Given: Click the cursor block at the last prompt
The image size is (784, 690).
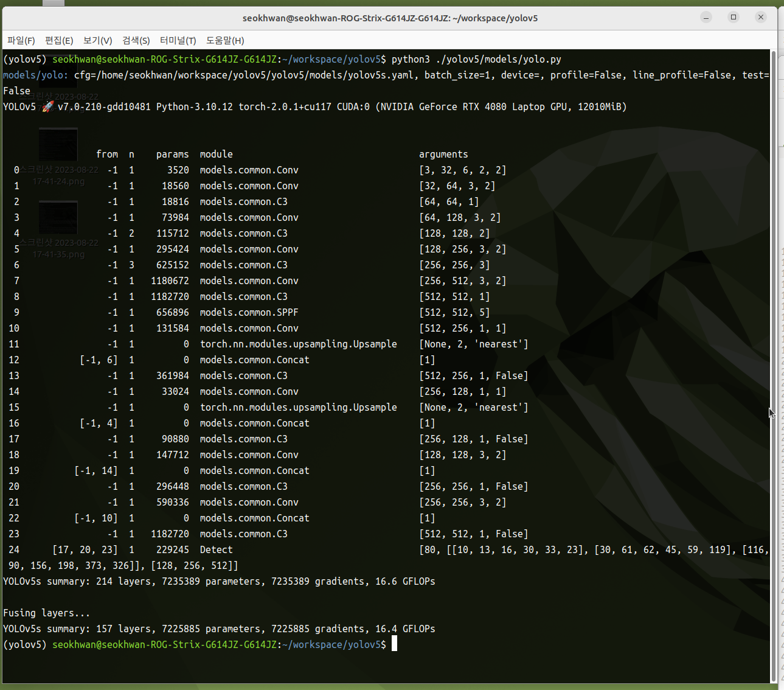Looking at the screenshot, I should (394, 644).
